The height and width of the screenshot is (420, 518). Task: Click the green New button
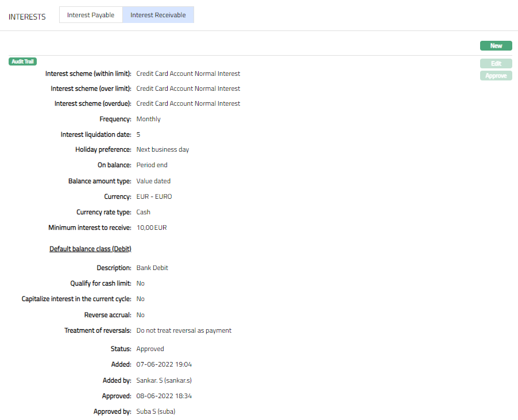(496, 46)
